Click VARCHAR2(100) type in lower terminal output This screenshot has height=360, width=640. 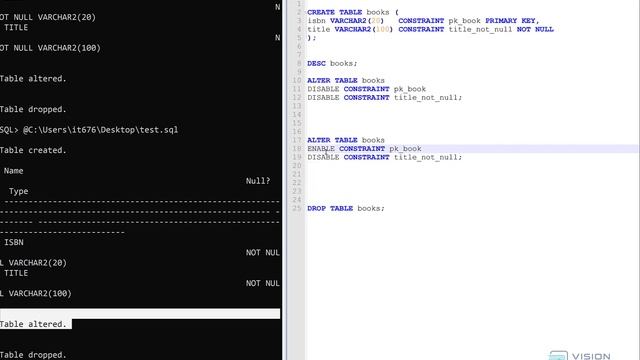click(x=40, y=293)
